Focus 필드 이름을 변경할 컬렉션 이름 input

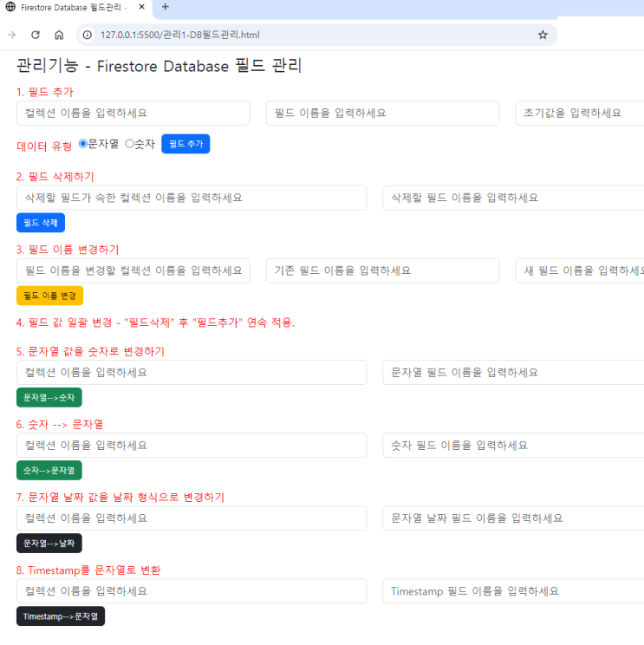click(x=133, y=270)
